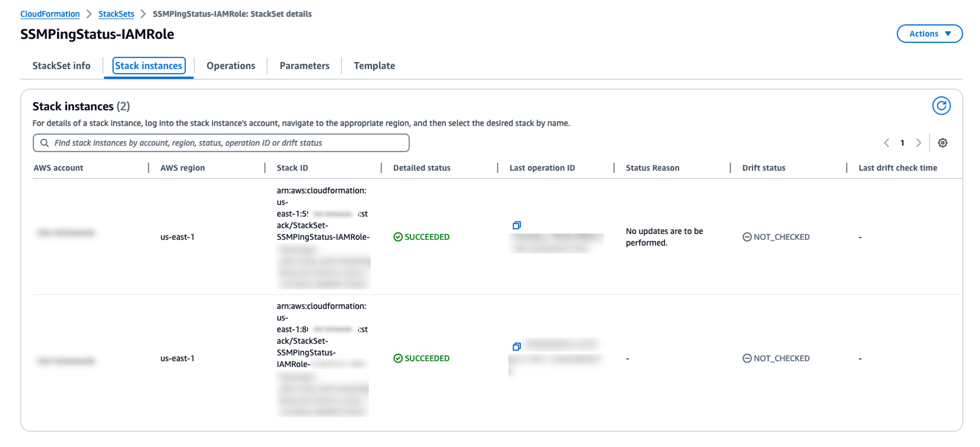
Task: Select page number 1 in pagination
Action: pyautogui.click(x=902, y=143)
